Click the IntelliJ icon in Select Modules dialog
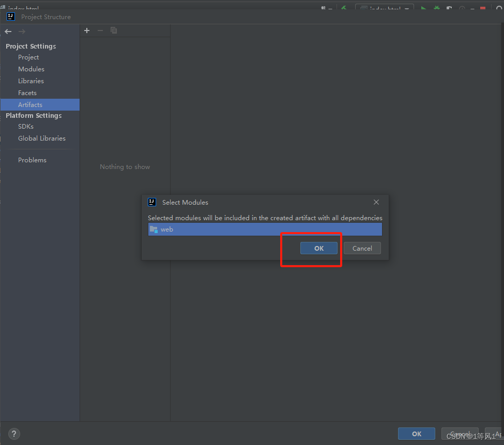 [x=151, y=202]
